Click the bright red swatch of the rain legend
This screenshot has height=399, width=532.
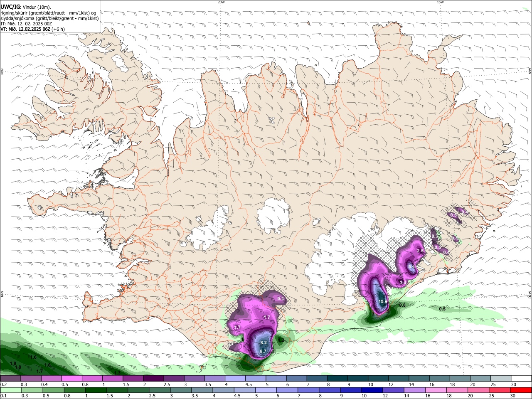point(520,390)
